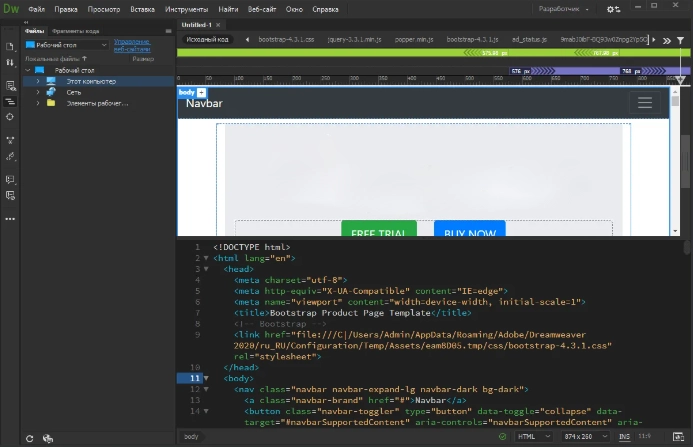Collapse panels double-arrow icon

coord(26,22)
